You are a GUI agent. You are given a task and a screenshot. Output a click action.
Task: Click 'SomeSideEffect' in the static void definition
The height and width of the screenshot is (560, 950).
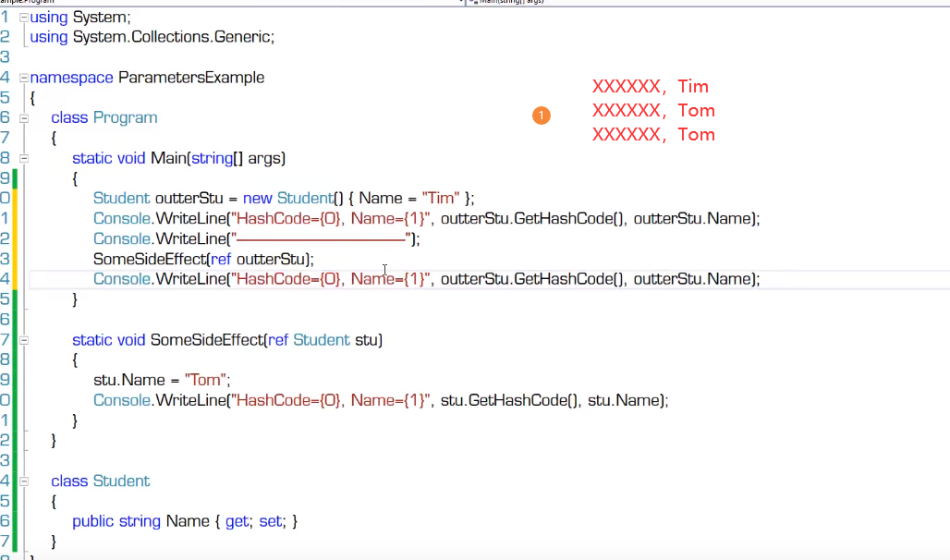tap(207, 340)
